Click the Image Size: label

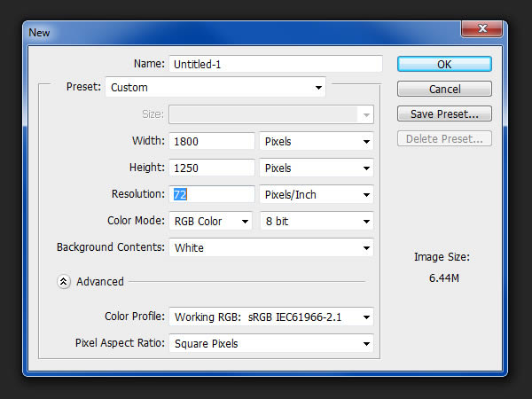point(442,257)
